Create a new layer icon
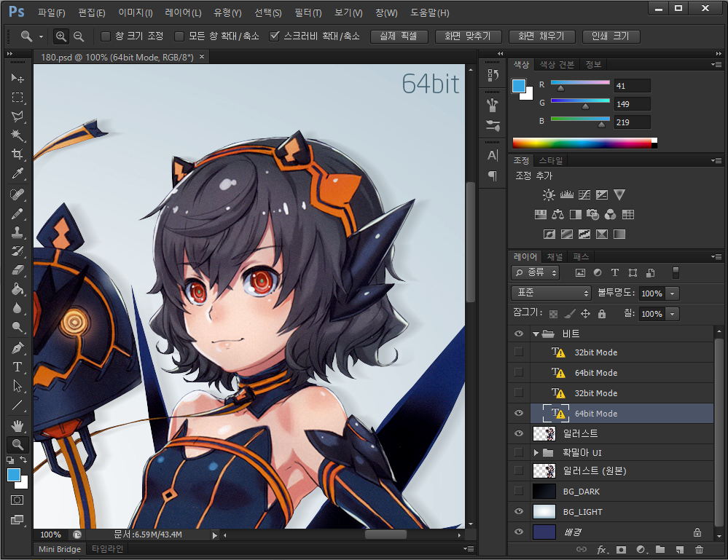This screenshot has height=560, width=728. (x=680, y=550)
